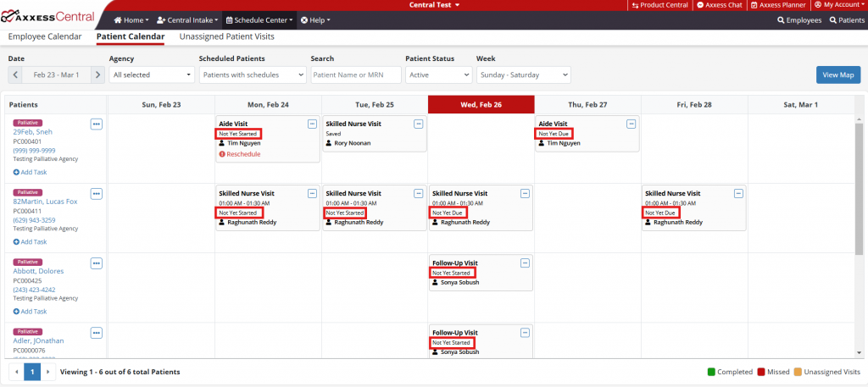The height and width of the screenshot is (387, 868).
Task: Collapse Friday's Skilled Nurse Visit card
Action: tap(737, 193)
